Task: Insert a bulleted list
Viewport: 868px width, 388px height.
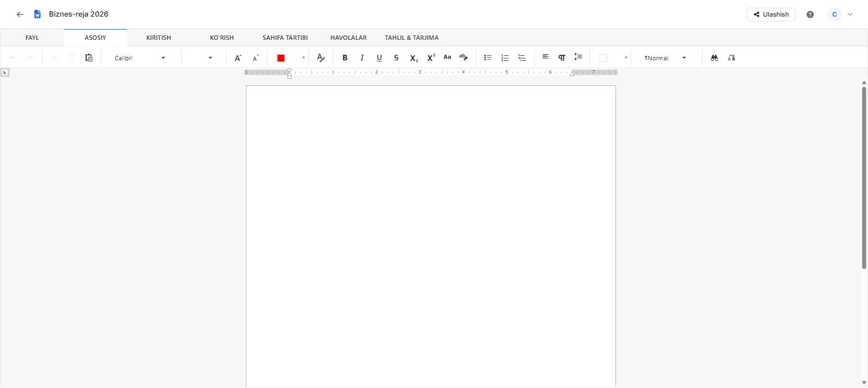Action: click(x=488, y=58)
